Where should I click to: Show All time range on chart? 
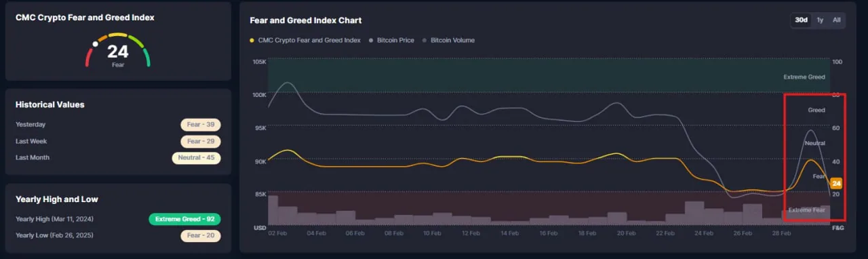point(836,20)
